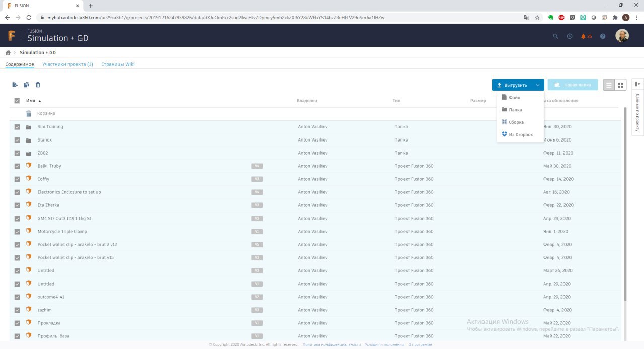
Task: Uncheck the outcome4-41 row checkbox
Action: click(17, 297)
